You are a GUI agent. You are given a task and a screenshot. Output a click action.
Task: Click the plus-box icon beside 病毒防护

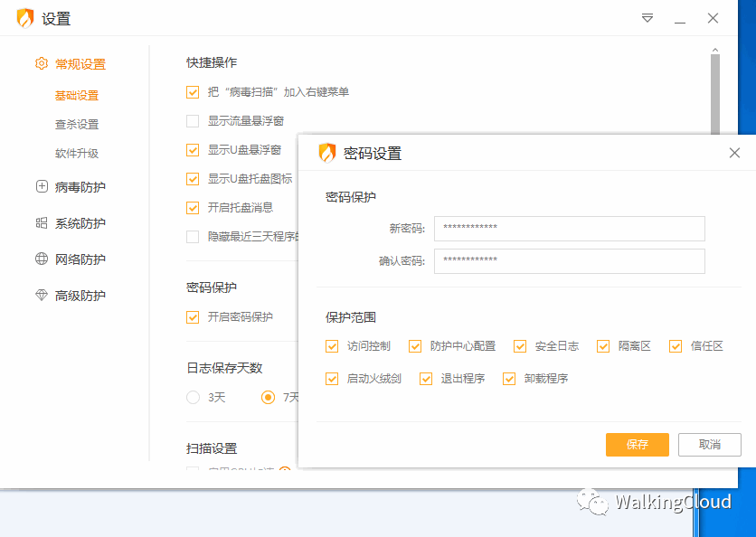point(42,186)
